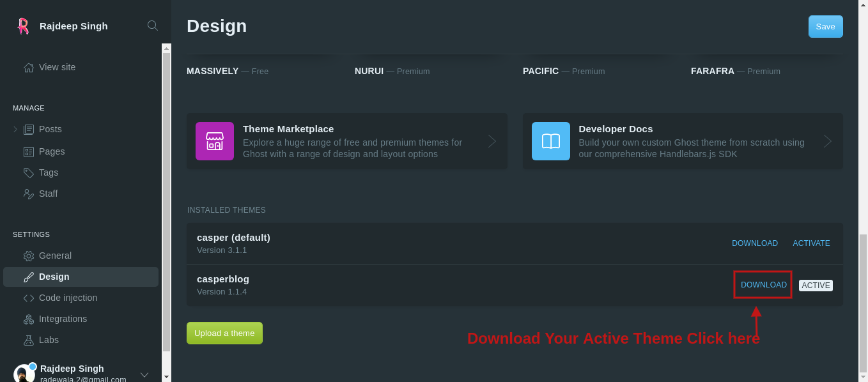Click the Pages sidebar icon
This screenshot has width=868, height=382.
[x=28, y=151]
